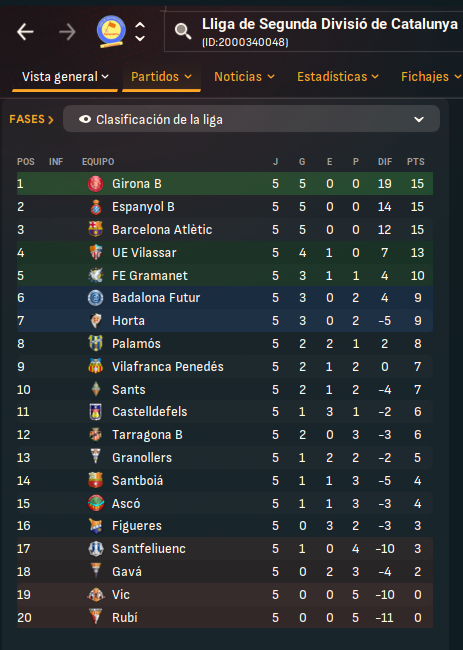The width and height of the screenshot is (463, 650).
Task: Open the UE Vilassar team link
Action: [x=144, y=252]
